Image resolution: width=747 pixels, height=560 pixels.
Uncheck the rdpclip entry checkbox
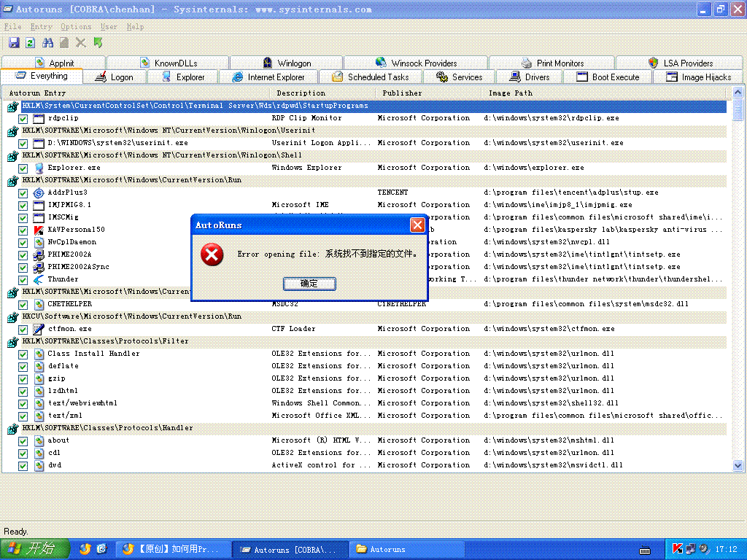point(23,118)
